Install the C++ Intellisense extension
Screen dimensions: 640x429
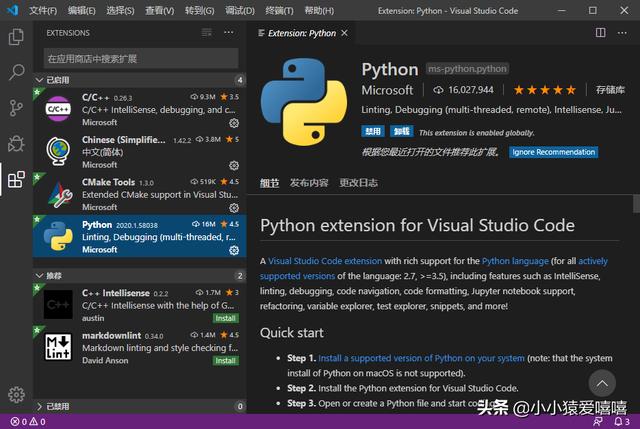[225, 318]
